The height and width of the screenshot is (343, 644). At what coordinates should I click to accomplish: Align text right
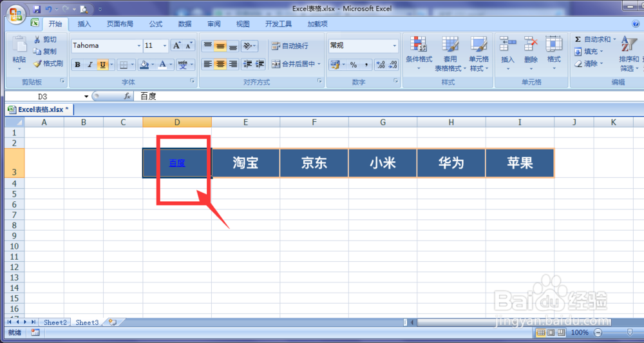[233, 64]
